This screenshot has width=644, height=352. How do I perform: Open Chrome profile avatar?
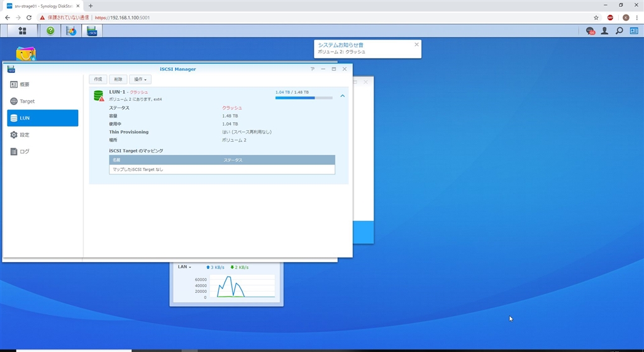point(626,18)
